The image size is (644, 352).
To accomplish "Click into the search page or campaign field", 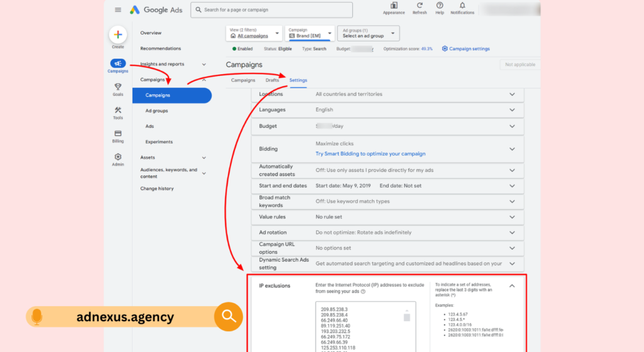I will (x=272, y=10).
